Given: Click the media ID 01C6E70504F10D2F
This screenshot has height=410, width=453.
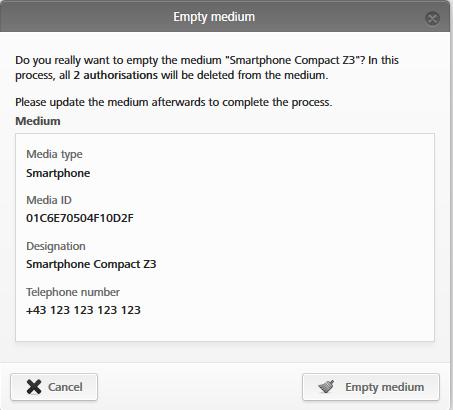Looking at the screenshot, I should (x=80, y=218).
